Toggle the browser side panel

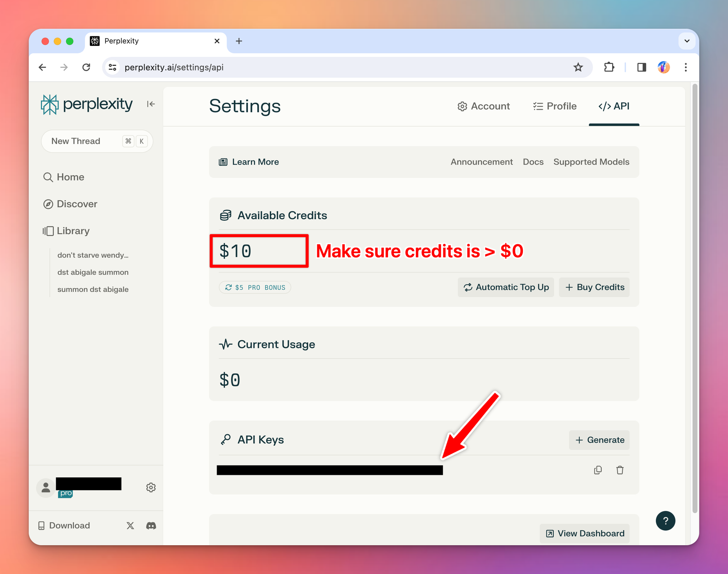pyautogui.click(x=642, y=67)
